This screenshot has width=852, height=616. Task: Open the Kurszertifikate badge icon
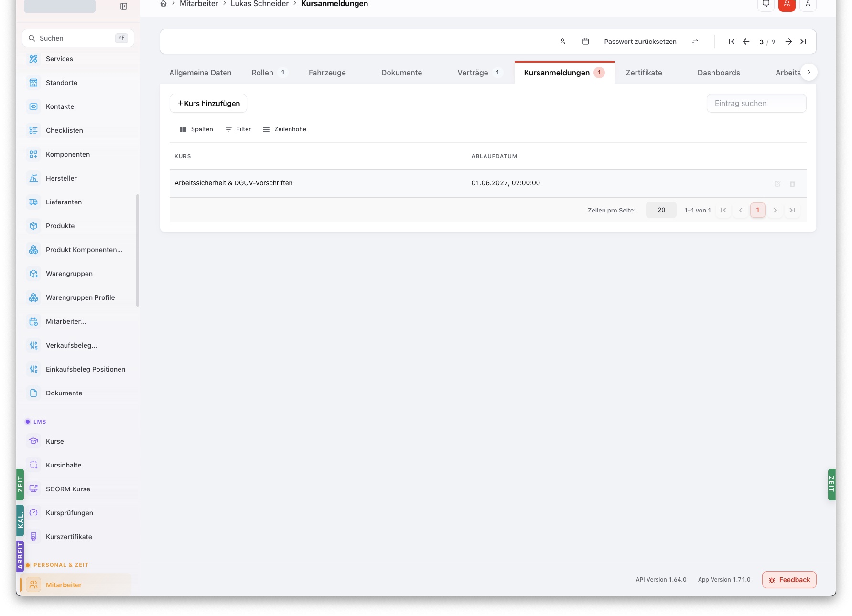[33, 537]
